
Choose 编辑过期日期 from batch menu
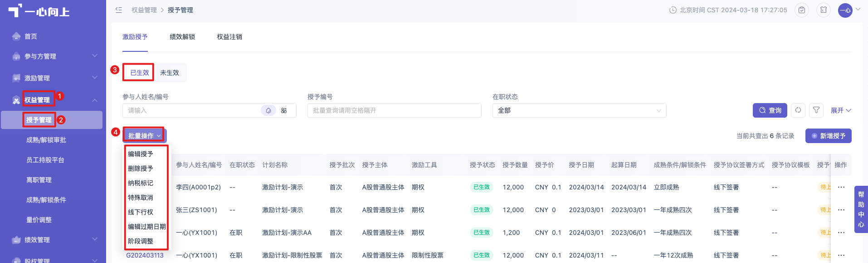147,227
